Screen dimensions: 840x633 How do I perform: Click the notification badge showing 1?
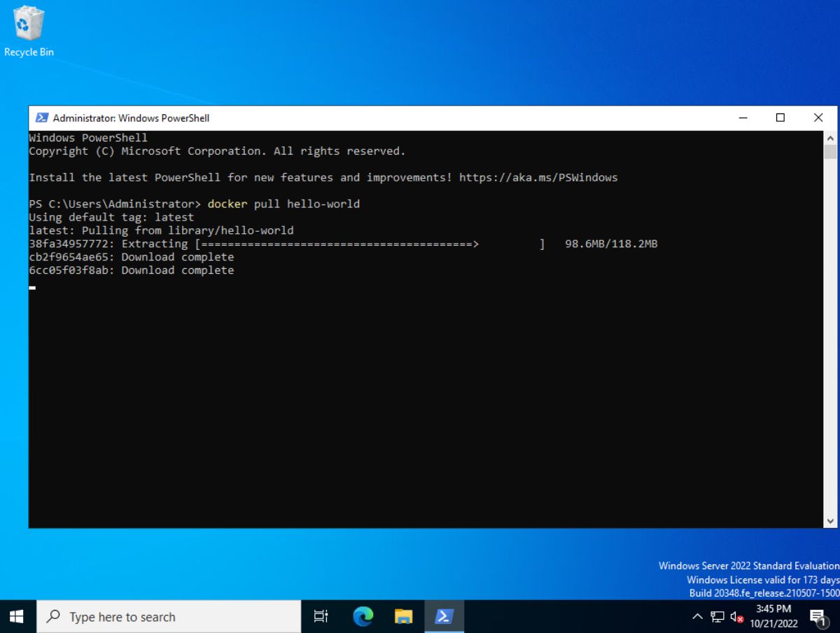coord(824,622)
